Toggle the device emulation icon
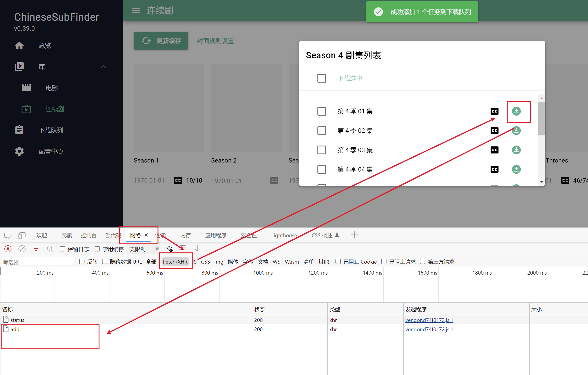The width and height of the screenshot is (588, 375). pos(22,235)
